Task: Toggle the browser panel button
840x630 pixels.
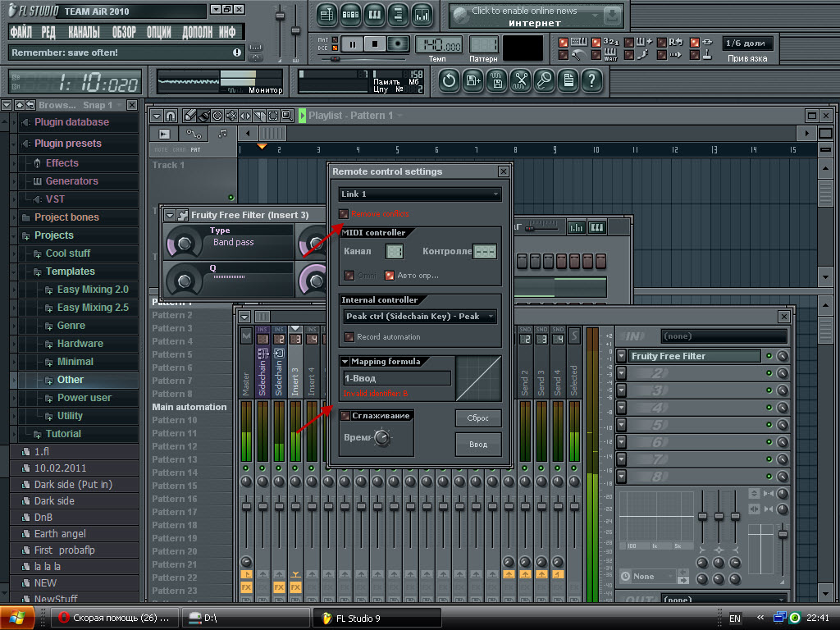Action: [398, 15]
